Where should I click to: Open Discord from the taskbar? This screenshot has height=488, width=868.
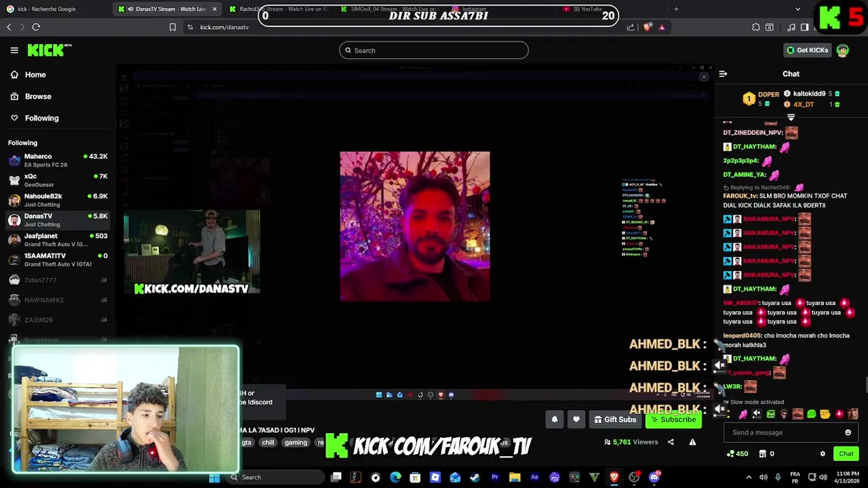(x=654, y=477)
